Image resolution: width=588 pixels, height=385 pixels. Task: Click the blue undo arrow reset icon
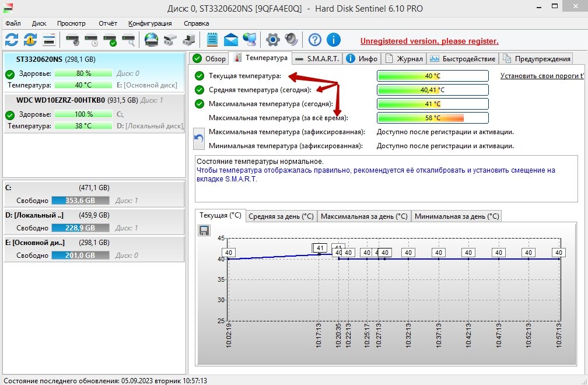point(199,139)
